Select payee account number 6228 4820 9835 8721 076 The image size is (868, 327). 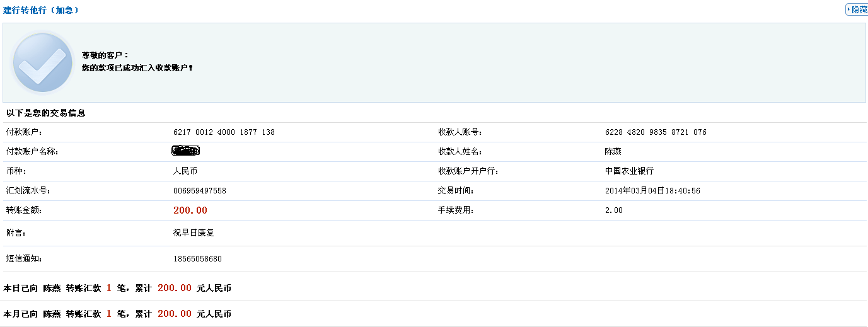[x=656, y=132]
